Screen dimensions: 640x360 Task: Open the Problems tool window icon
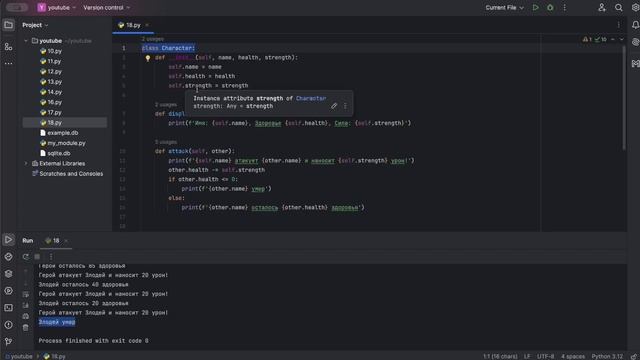pos(8,325)
